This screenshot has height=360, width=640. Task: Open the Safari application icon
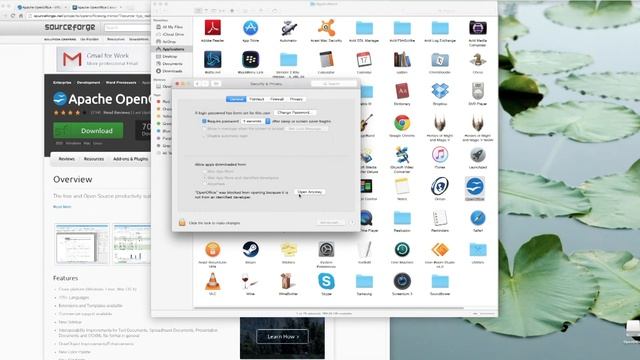point(478,218)
